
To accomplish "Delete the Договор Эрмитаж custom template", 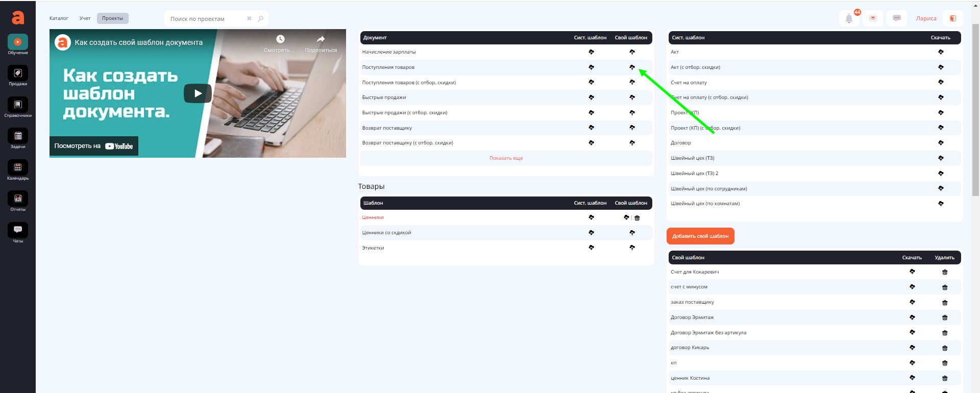I will pos(944,317).
